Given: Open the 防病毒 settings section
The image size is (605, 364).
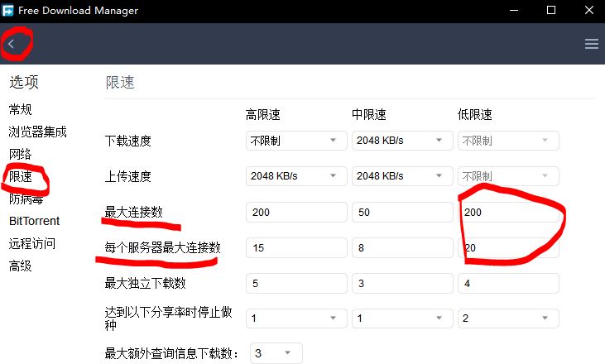Looking at the screenshot, I should [26, 199].
